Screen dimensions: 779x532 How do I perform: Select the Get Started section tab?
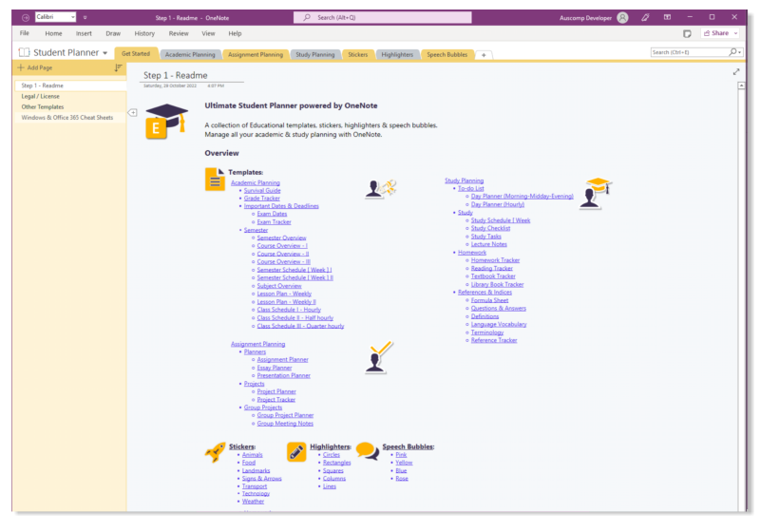[x=136, y=53]
